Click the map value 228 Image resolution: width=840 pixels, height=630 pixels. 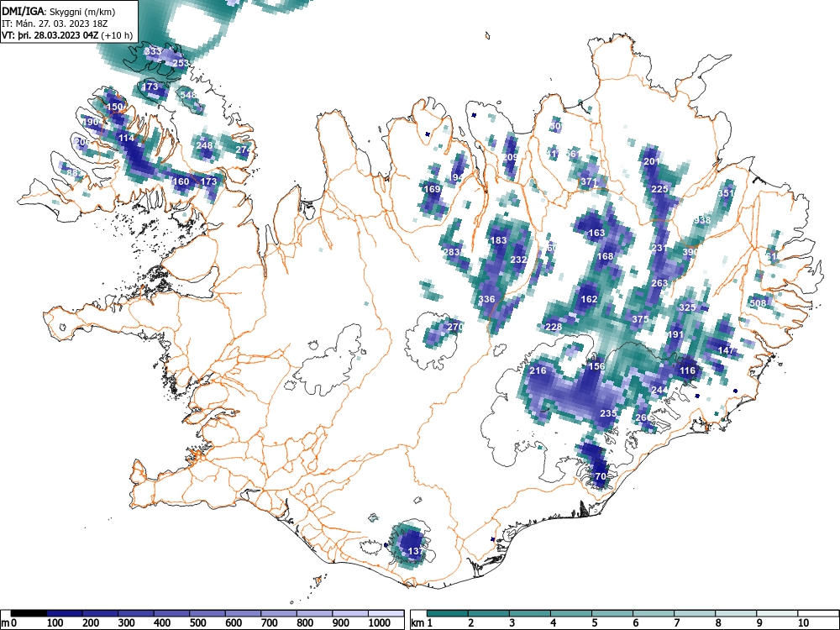(x=554, y=327)
